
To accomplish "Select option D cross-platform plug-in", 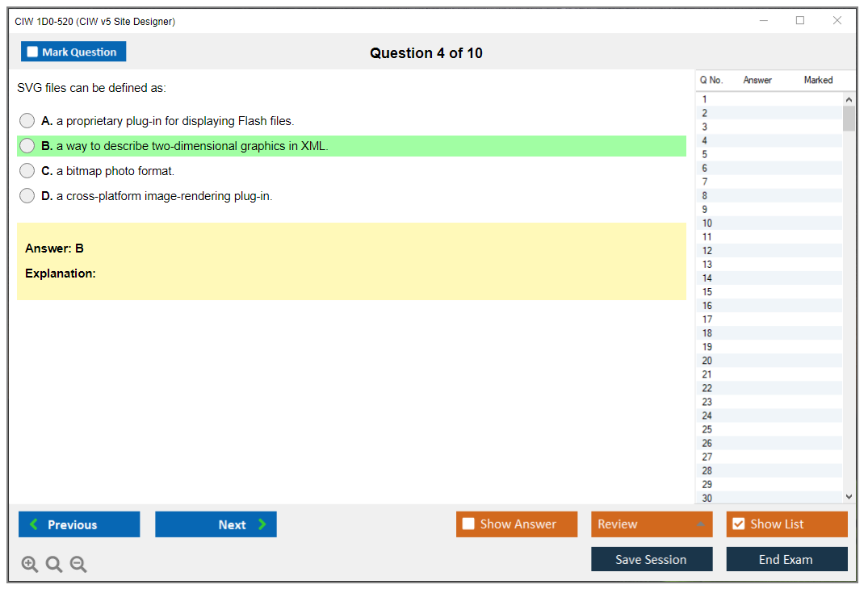I will [x=27, y=196].
